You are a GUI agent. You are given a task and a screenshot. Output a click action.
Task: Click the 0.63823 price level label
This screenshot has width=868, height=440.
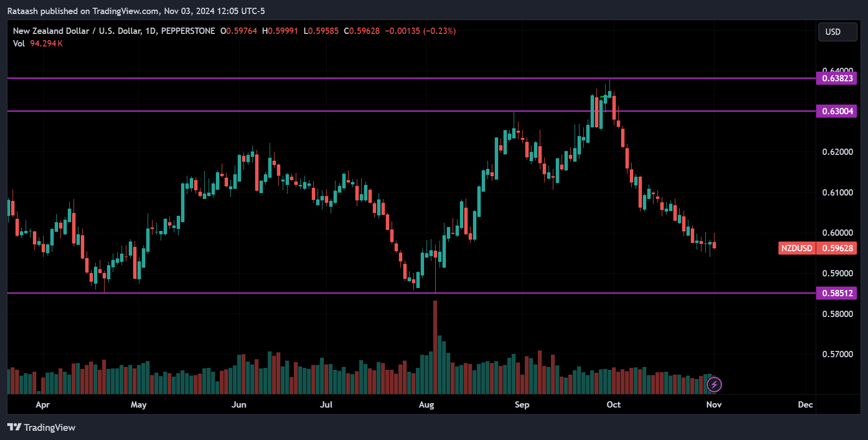coord(837,78)
